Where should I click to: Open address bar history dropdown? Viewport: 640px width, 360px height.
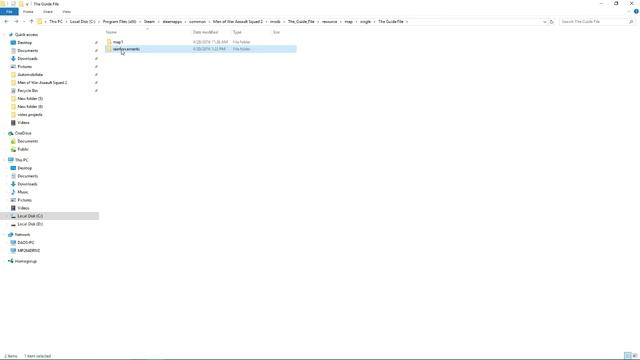544,22
